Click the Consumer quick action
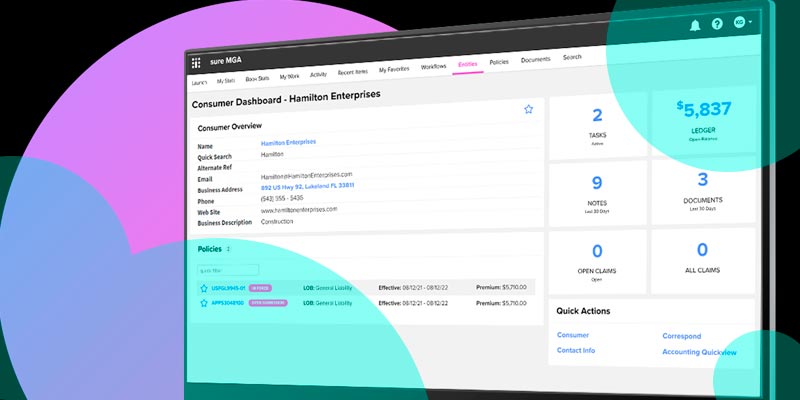This screenshot has width=800, height=400. click(x=572, y=335)
